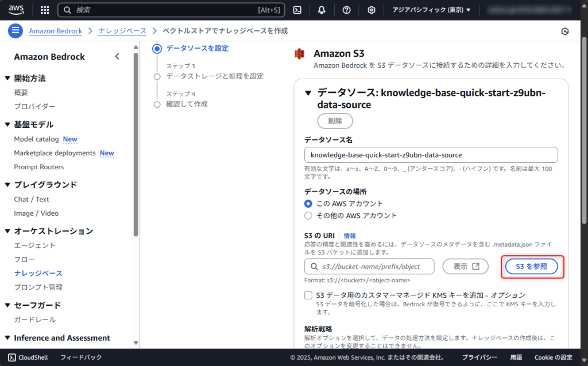
Task: Open Prompt Routers in the sidebar
Action: (39, 167)
